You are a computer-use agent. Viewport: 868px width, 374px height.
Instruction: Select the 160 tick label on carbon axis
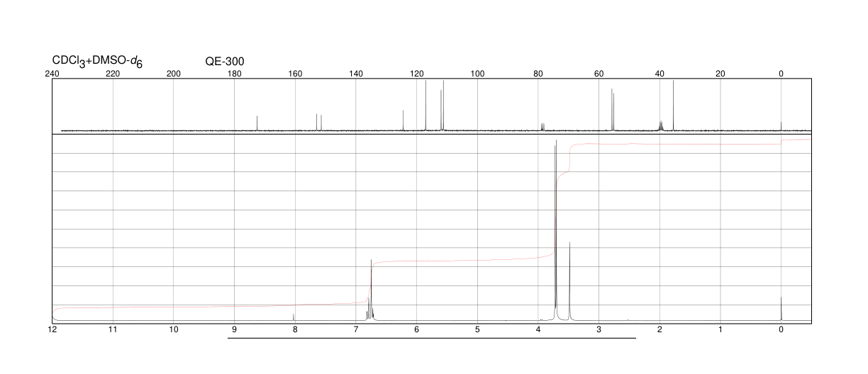[x=295, y=74]
